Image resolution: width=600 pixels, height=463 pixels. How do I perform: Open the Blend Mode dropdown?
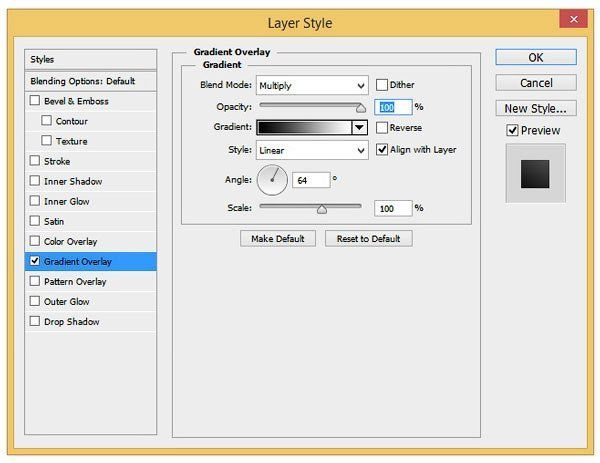(312, 85)
